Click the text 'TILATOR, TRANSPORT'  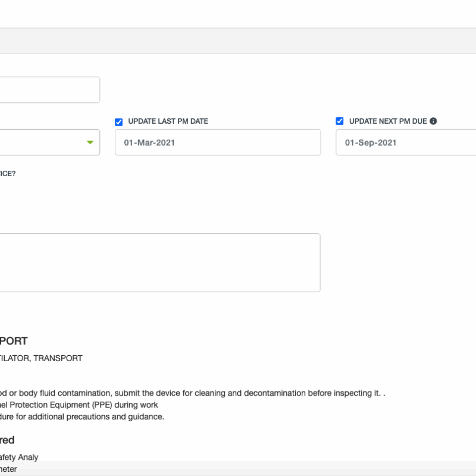coord(41,358)
